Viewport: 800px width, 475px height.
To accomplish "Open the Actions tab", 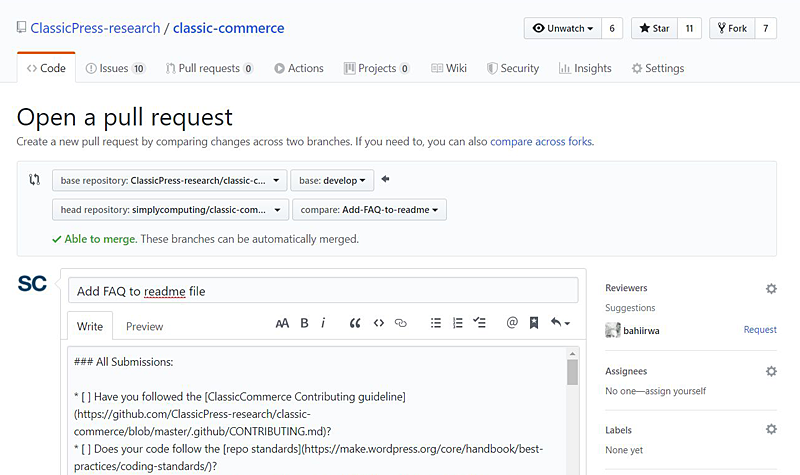I will [299, 68].
